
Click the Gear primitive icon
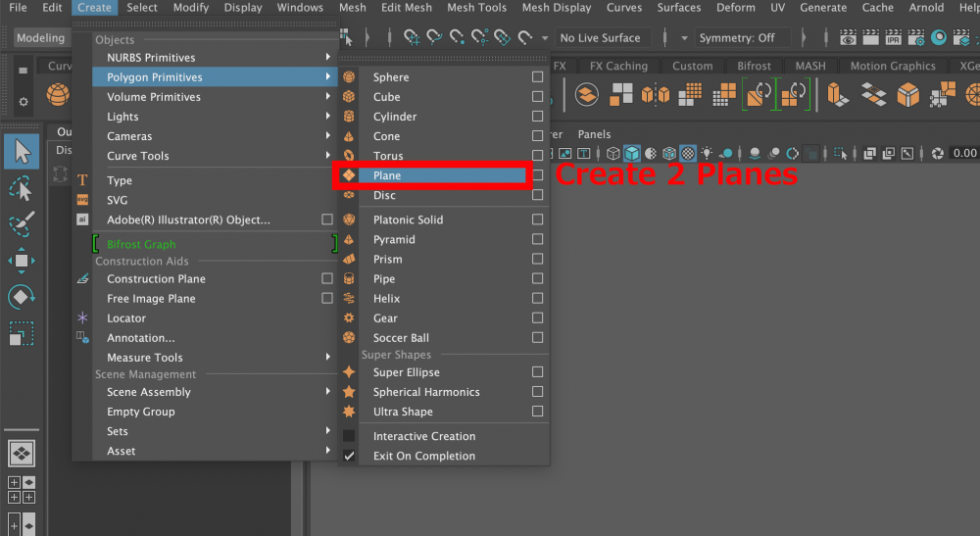click(x=349, y=318)
